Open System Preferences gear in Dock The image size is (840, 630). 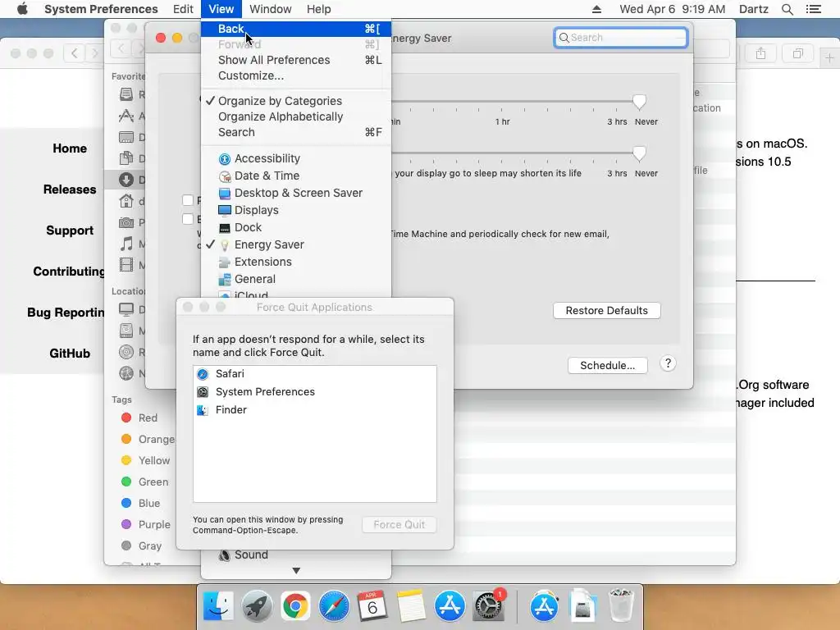pyautogui.click(x=488, y=606)
